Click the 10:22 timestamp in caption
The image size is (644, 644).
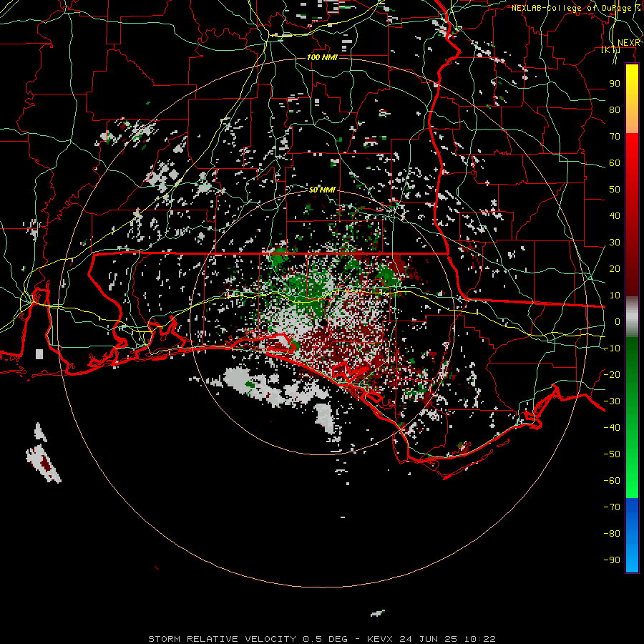pyautogui.click(x=480, y=639)
